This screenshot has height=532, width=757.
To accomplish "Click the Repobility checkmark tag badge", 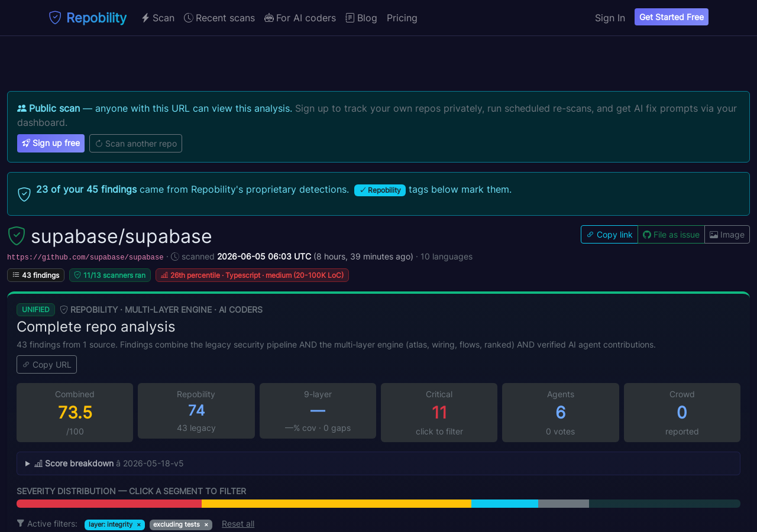I will pos(380,190).
